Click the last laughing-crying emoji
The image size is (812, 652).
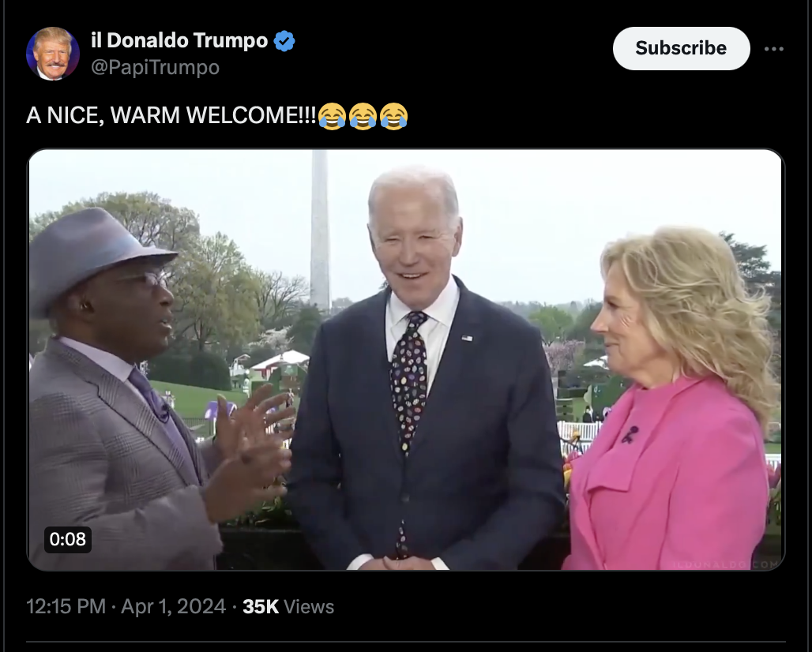[x=393, y=116]
